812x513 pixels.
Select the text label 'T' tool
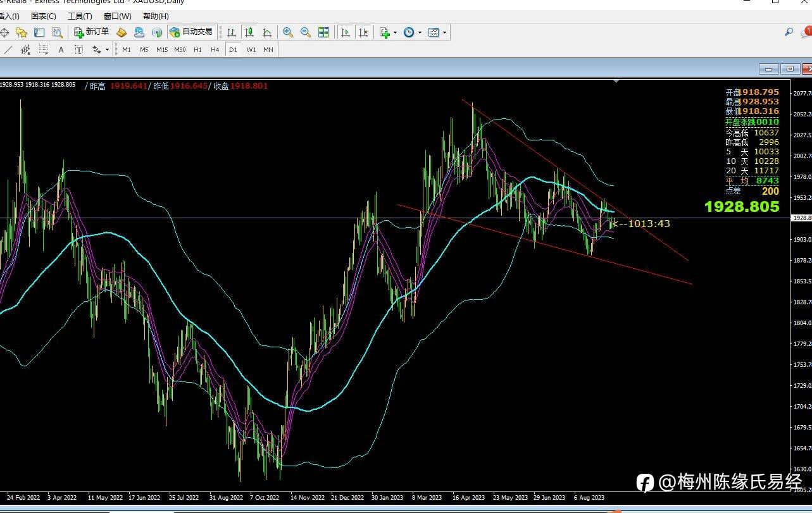pyautogui.click(x=78, y=49)
